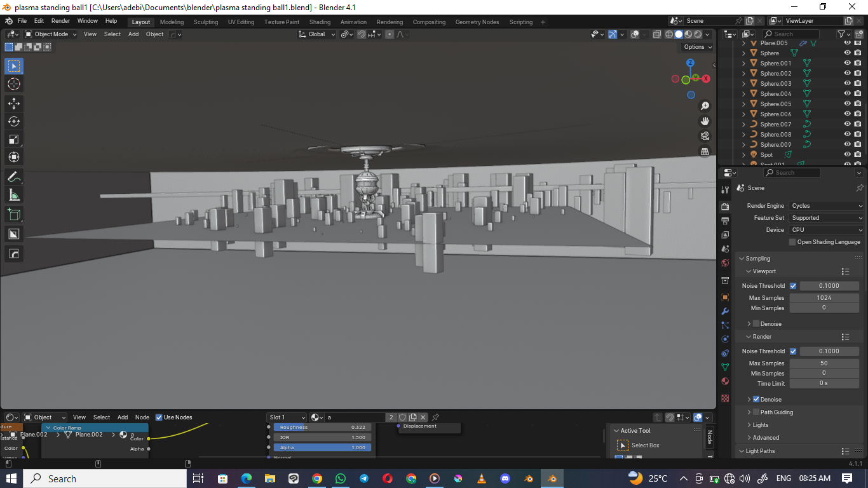Enable Viewport Denoise checkbox
Image resolution: width=868 pixels, height=488 pixels.
[756, 324]
